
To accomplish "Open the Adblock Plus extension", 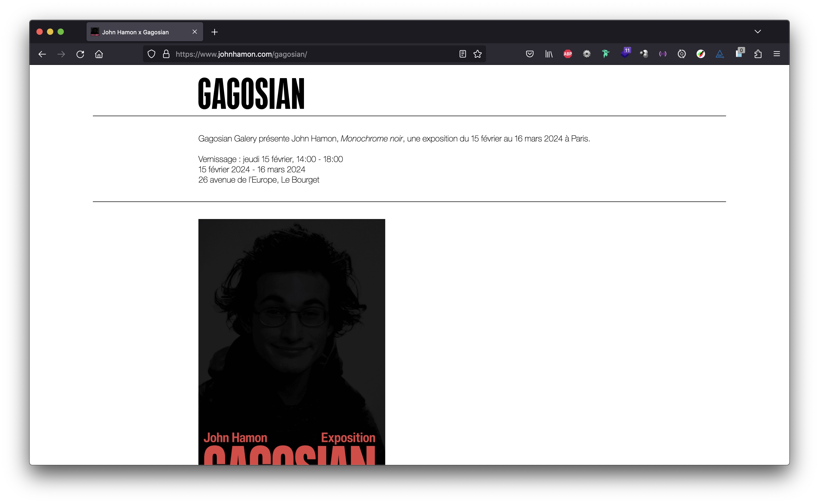I will [568, 54].
